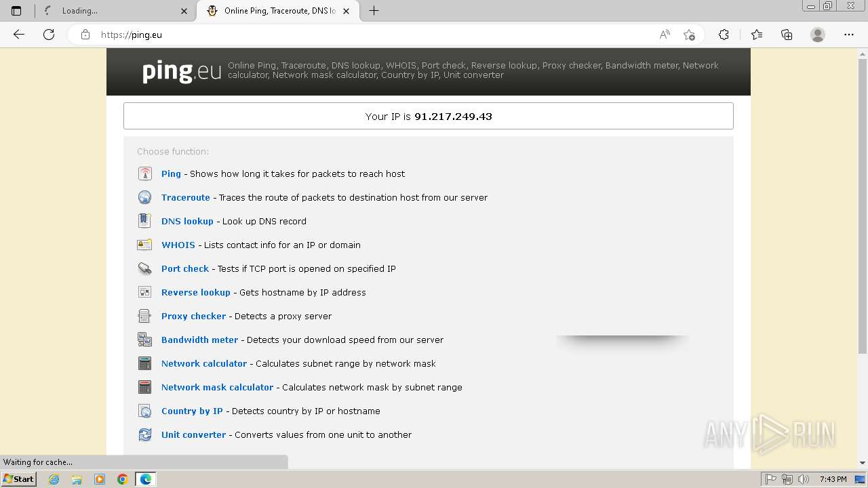Open the Unit converter link
This screenshot has width=868, height=488.
(193, 434)
